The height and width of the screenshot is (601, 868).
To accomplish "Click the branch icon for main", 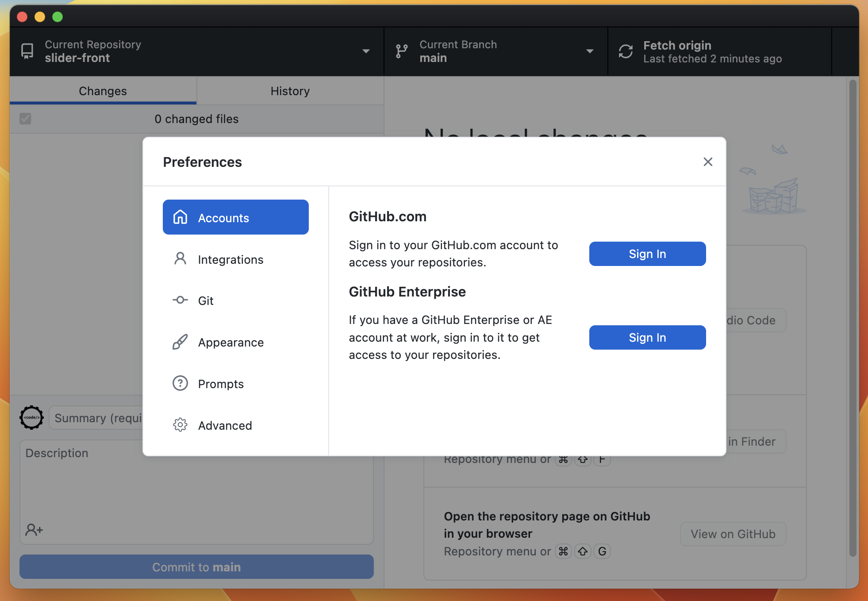I will (x=402, y=51).
